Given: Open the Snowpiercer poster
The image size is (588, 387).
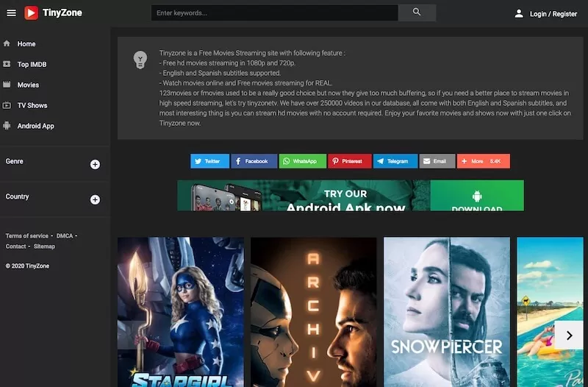Looking at the screenshot, I should pos(447,312).
